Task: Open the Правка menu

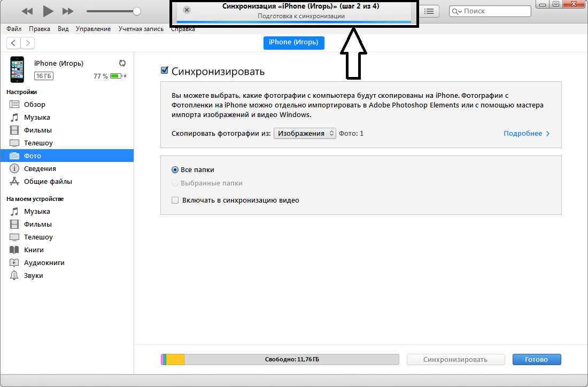Action: pyautogui.click(x=40, y=29)
